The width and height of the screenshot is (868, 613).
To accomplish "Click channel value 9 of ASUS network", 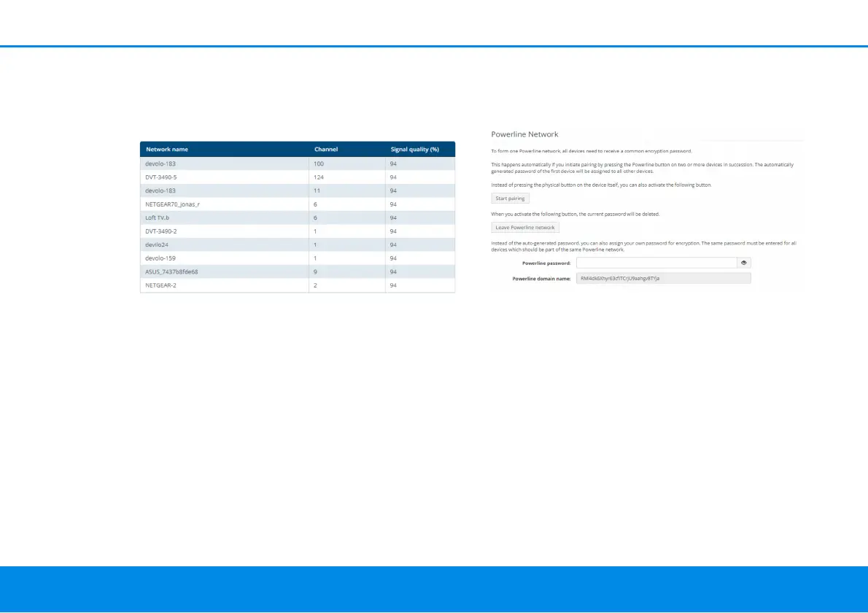I will tap(315, 272).
